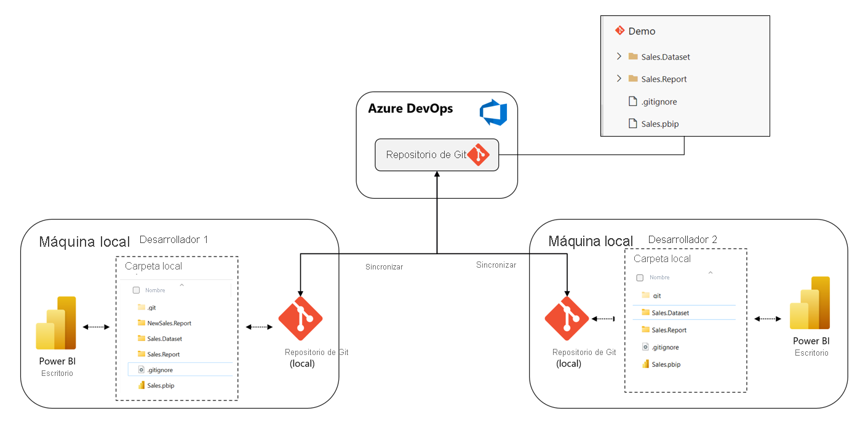
Task: Toggle the selection circle next to .gitignore in Desarrollador 1 list
Action: coord(141,369)
